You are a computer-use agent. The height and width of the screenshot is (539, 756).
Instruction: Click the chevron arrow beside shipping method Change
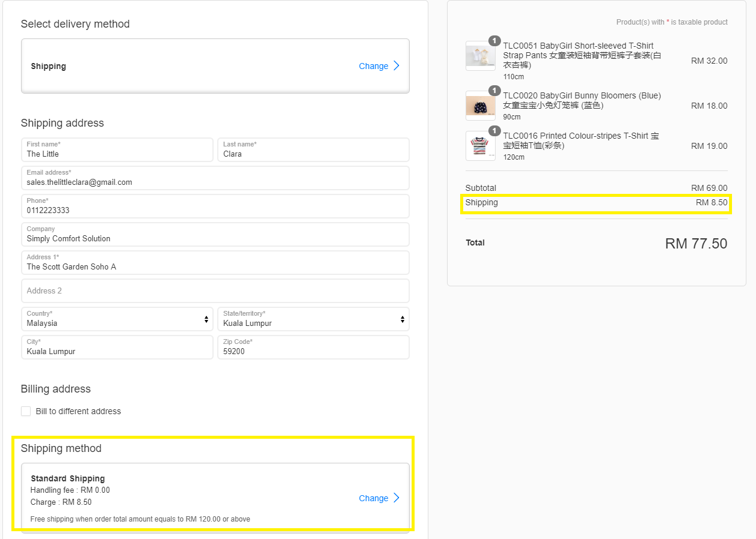[x=397, y=498]
